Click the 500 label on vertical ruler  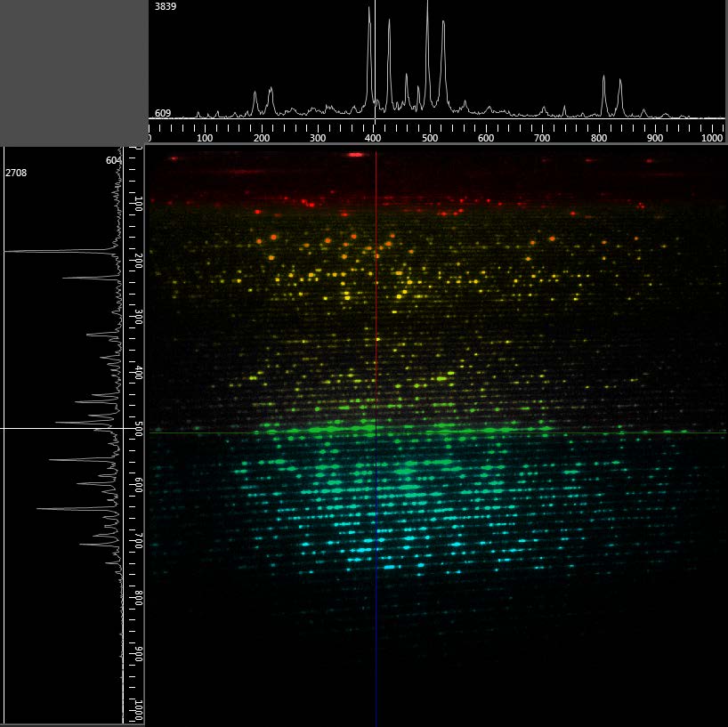138,429
